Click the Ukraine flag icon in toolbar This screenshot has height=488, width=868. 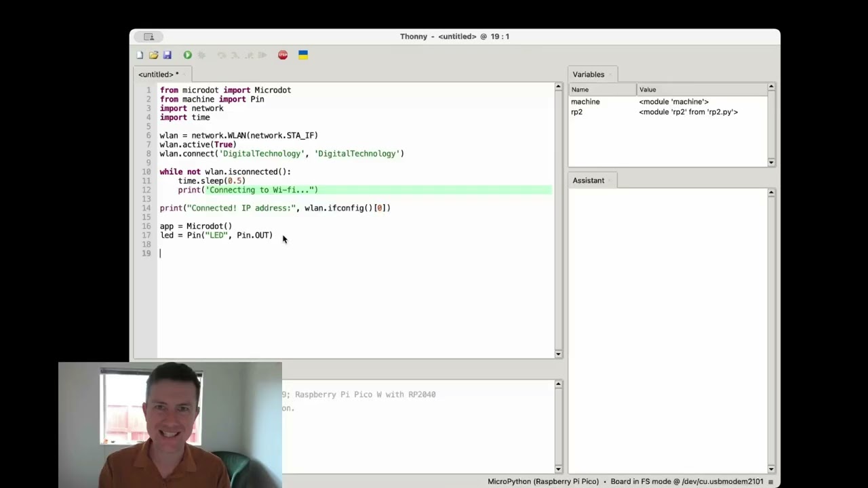(303, 55)
